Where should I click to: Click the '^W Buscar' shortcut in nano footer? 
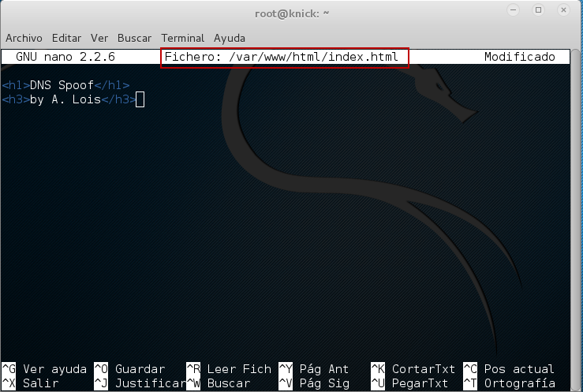pos(219,383)
